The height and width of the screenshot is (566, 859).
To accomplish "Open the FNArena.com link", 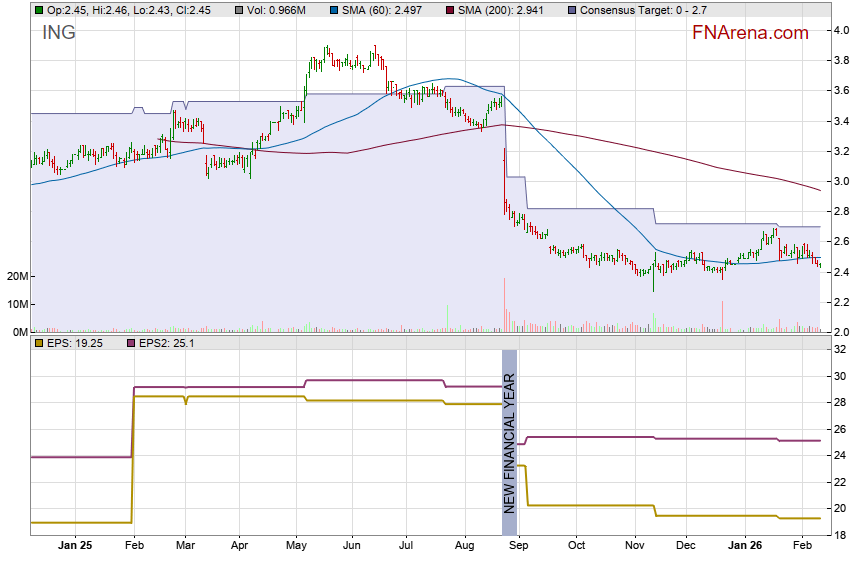I will pos(749,33).
